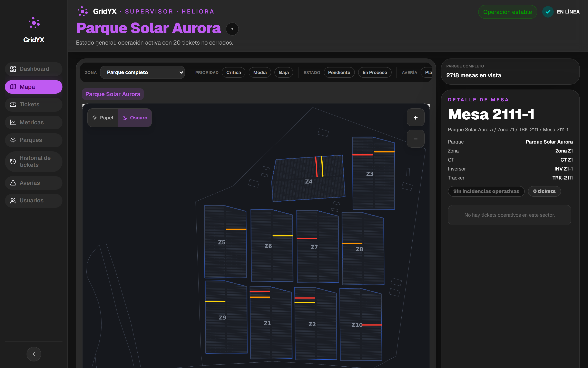Toggle the Baja priority filter
The height and width of the screenshot is (368, 588).
tap(284, 73)
